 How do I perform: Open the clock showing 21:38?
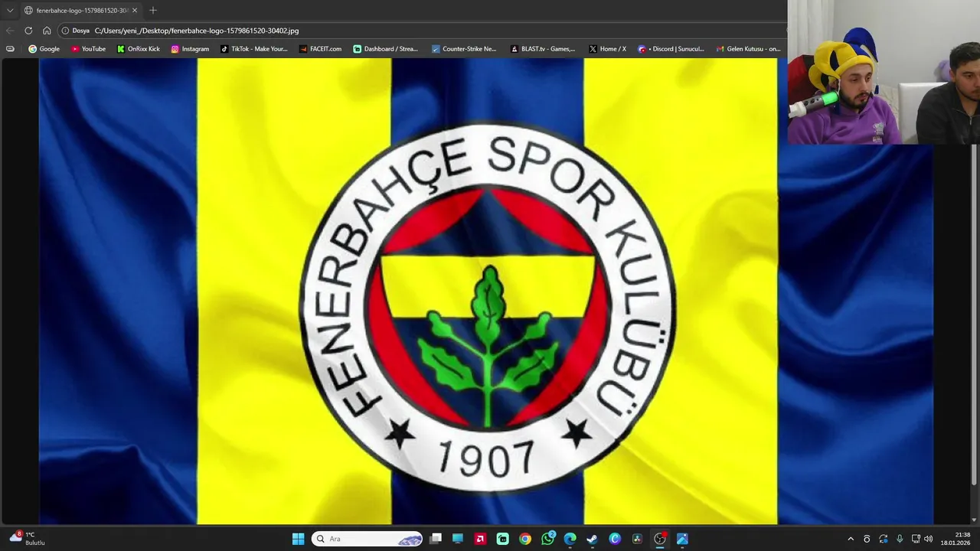tap(955, 539)
